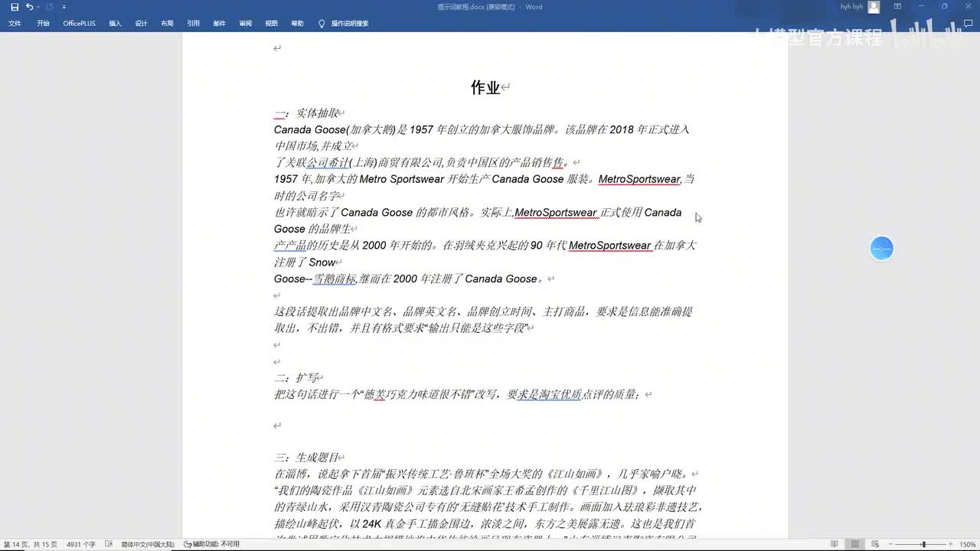Open the 文件 menu
980x551 pixels.
15,24
